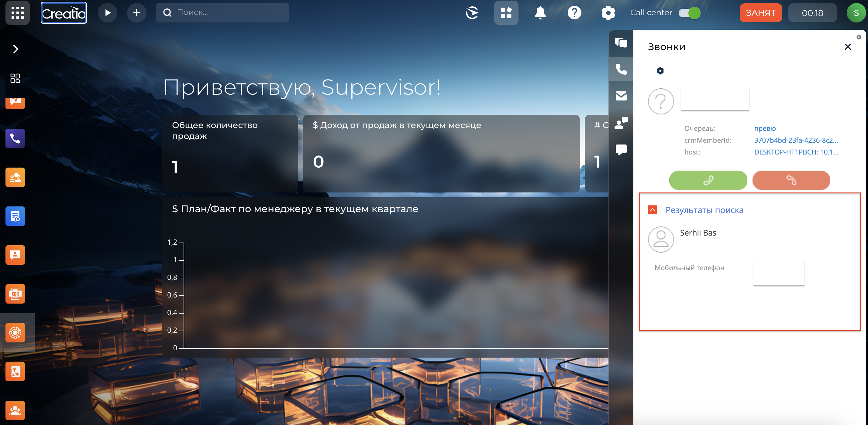The image size is (868, 425).
Task: Decline the call with red button
Action: click(x=791, y=180)
